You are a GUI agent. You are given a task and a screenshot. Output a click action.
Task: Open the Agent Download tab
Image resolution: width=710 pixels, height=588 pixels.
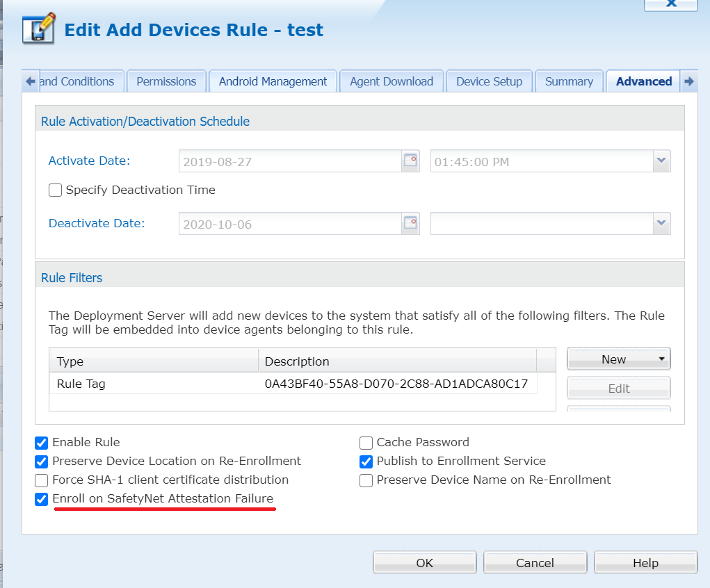coord(392,81)
